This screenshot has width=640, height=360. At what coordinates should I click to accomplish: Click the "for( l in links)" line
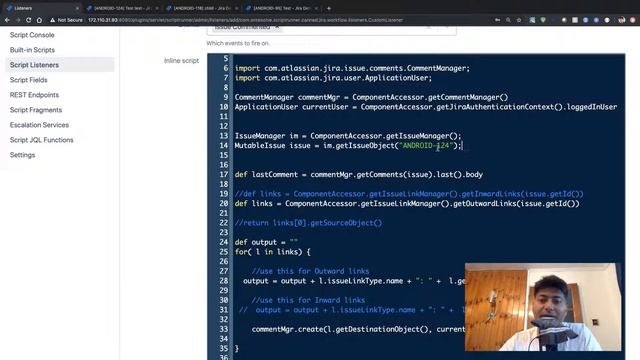click(272, 252)
